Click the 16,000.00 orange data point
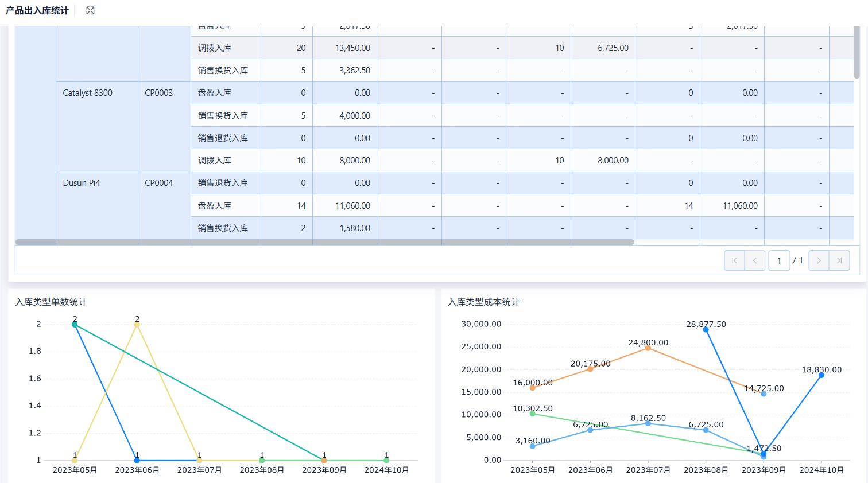This screenshot has height=483, width=868. click(532, 388)
